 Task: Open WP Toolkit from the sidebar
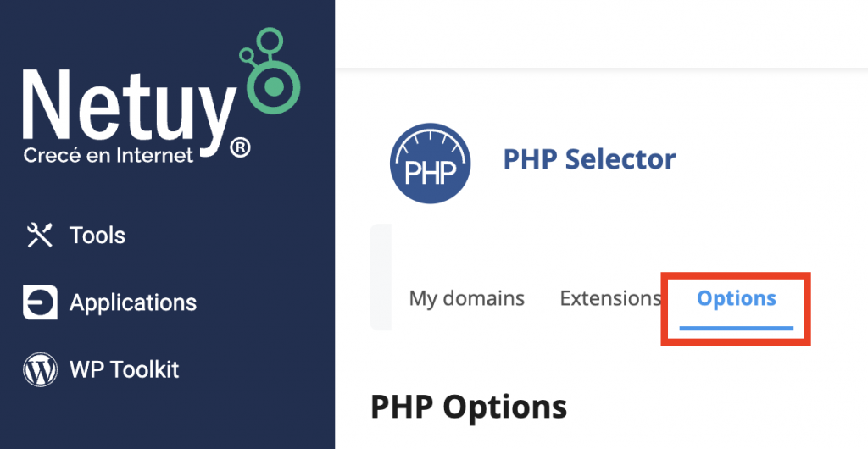coord(125,370)
